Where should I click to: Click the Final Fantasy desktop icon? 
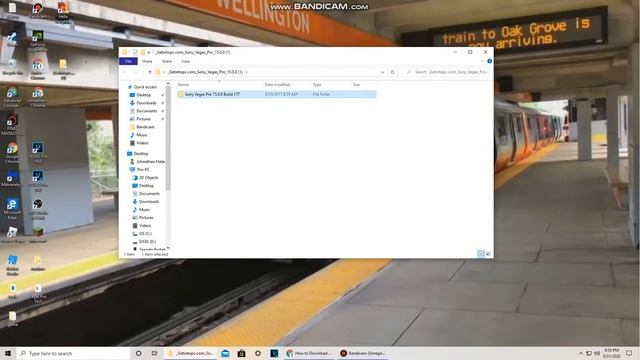(x=12, y=124)
